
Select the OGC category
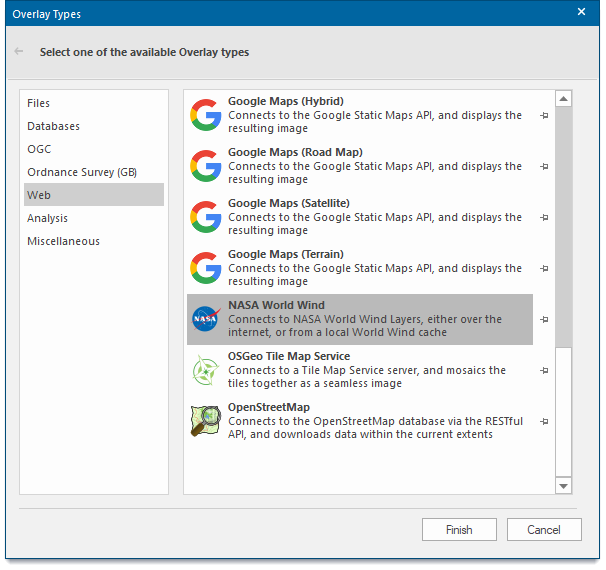pos(94,149)
